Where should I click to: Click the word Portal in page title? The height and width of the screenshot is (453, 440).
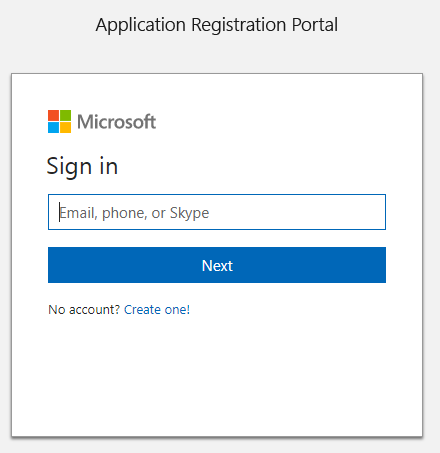tap(315, 25)
